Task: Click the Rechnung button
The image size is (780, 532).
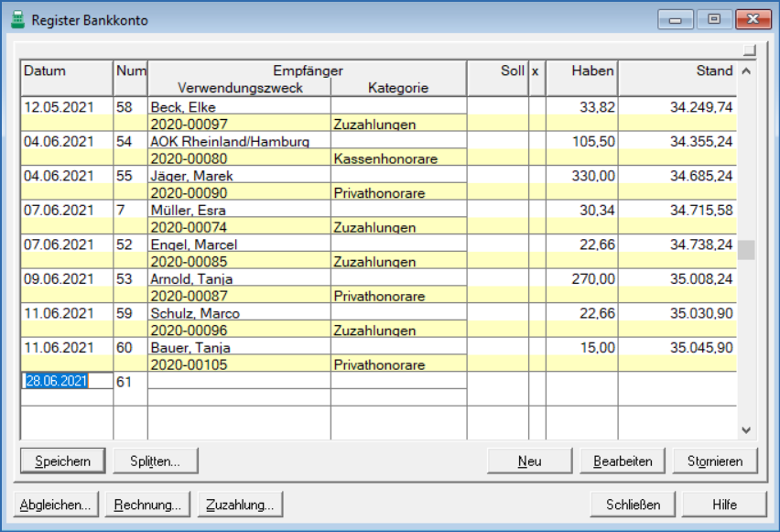Action: click(x=146, y=505)
